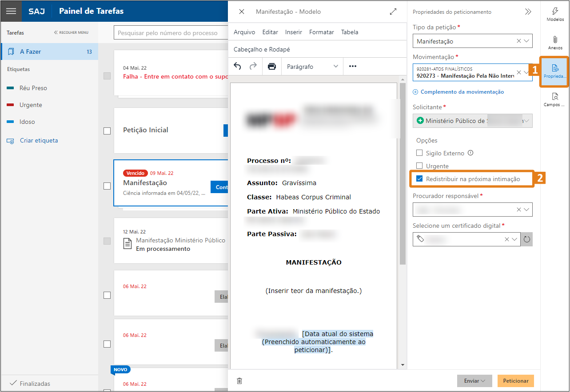This screenshot has width=570, height=392.
Task: Open the Parágrafo style dropdown
Action: [312, 67]
